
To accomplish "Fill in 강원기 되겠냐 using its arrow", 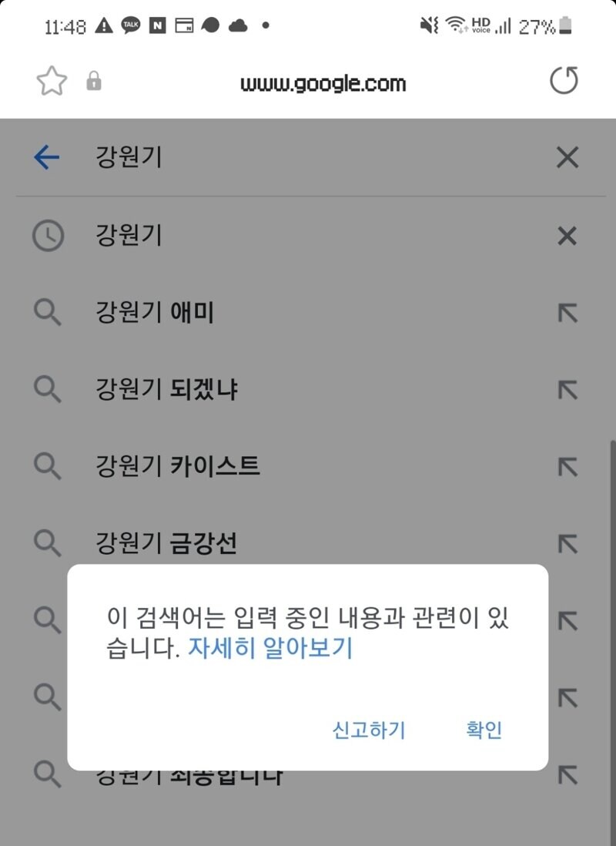I will (567, 390).
